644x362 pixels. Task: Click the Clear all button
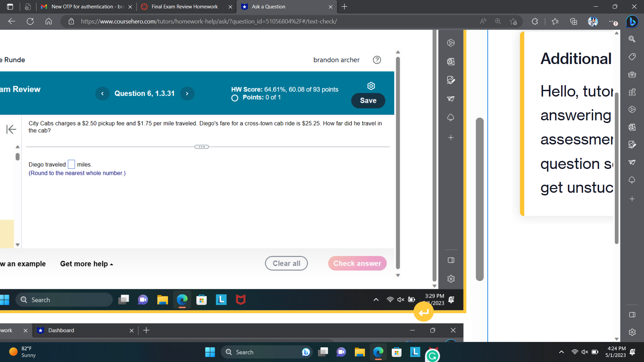[x=286, y=263]
